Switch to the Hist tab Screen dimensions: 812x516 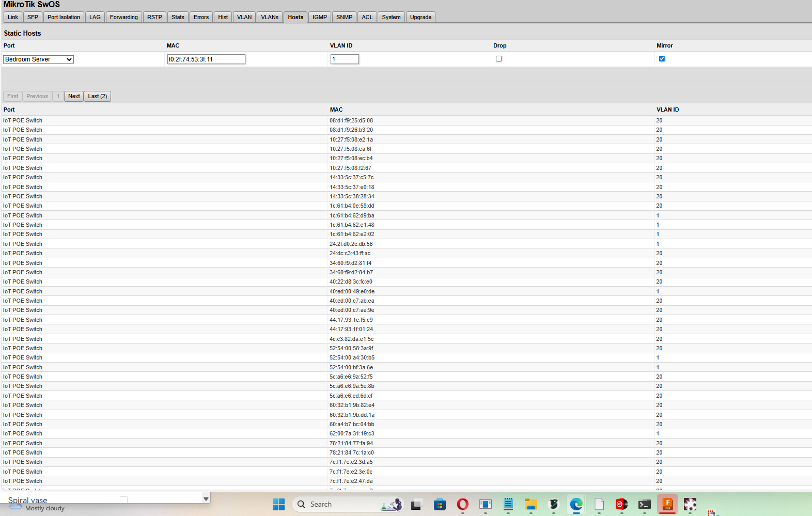click(x=223, y=17)
